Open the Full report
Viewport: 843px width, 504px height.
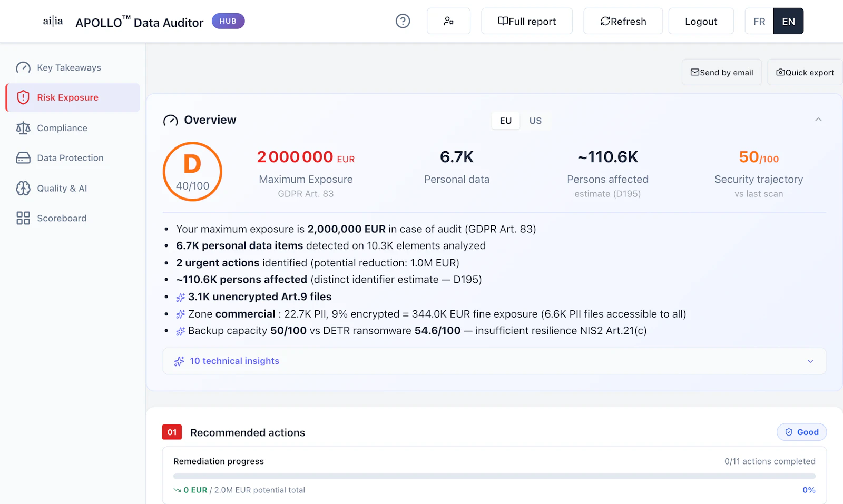tap(526, 21)
